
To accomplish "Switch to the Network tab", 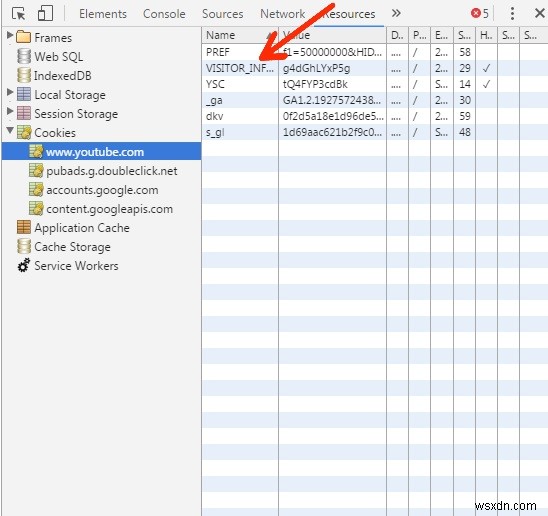I will pos(282,14).
